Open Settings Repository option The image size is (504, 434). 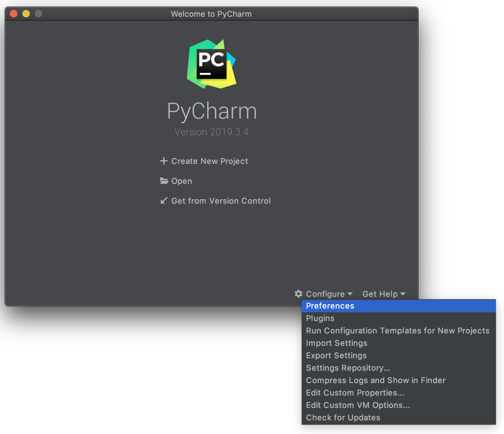348,368
